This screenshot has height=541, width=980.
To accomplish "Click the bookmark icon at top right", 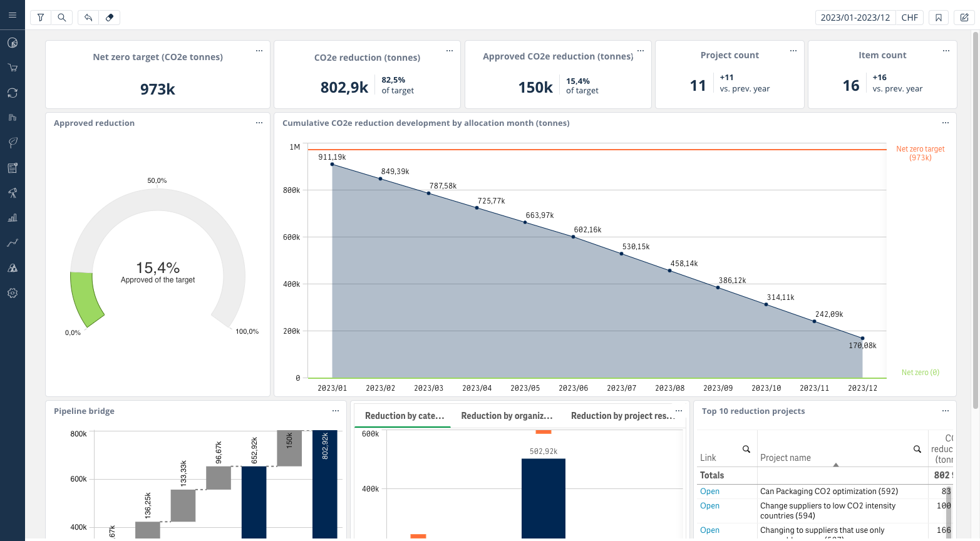I will pyautogui.click(x=939, y=18).
